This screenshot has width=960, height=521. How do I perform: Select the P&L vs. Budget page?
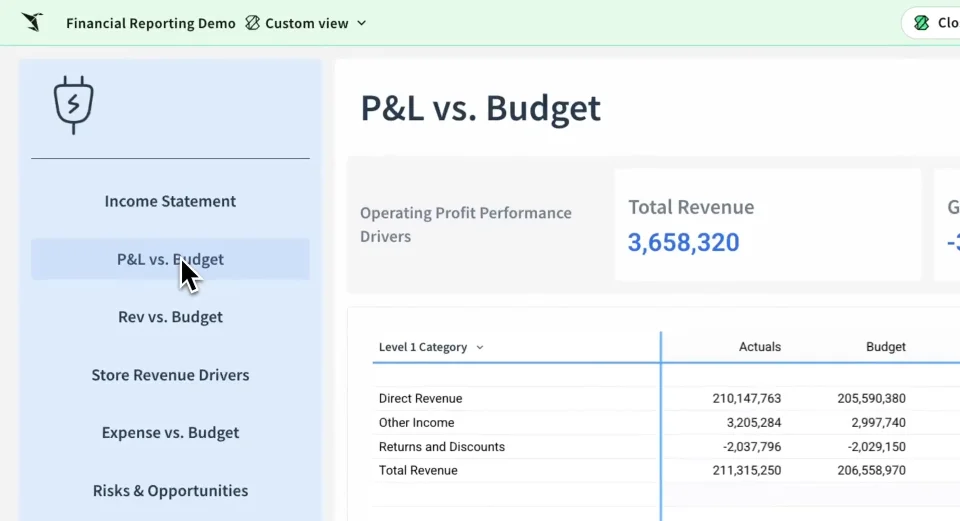(x=170, y=259)
